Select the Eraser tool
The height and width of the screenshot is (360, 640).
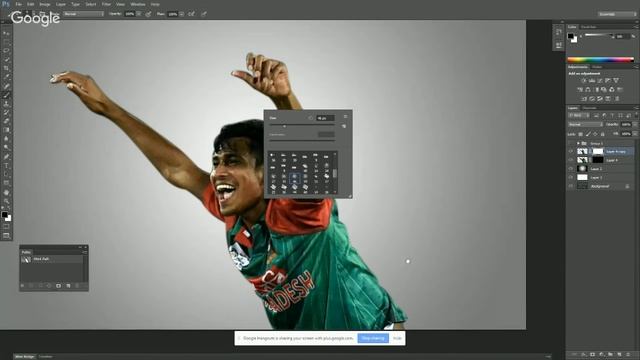click(x=6, y=121)
